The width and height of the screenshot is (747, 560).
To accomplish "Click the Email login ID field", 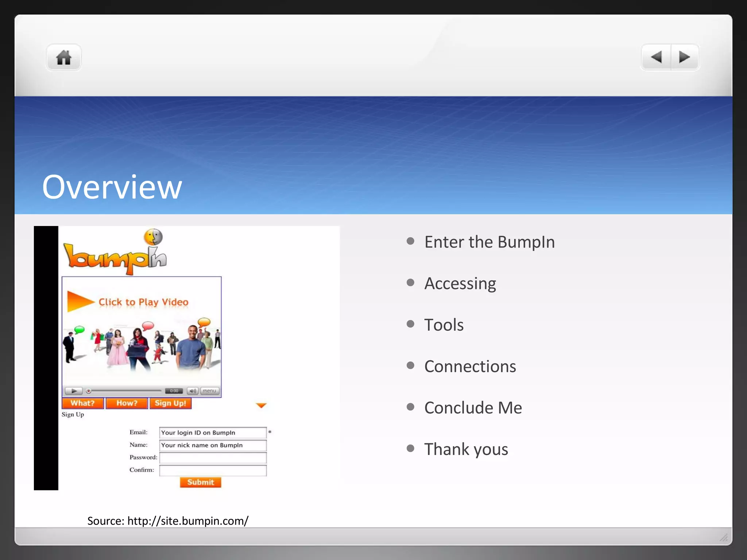I will 213,432.
